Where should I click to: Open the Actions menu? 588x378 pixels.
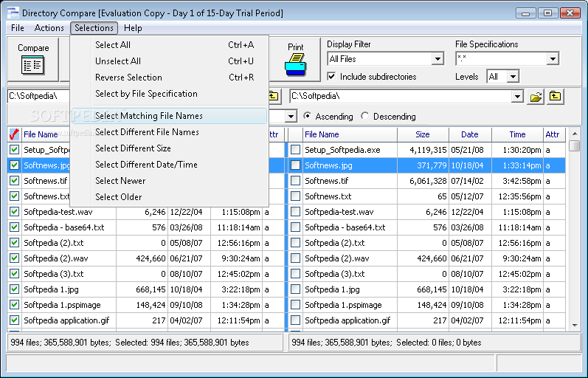tap(49, 28)
